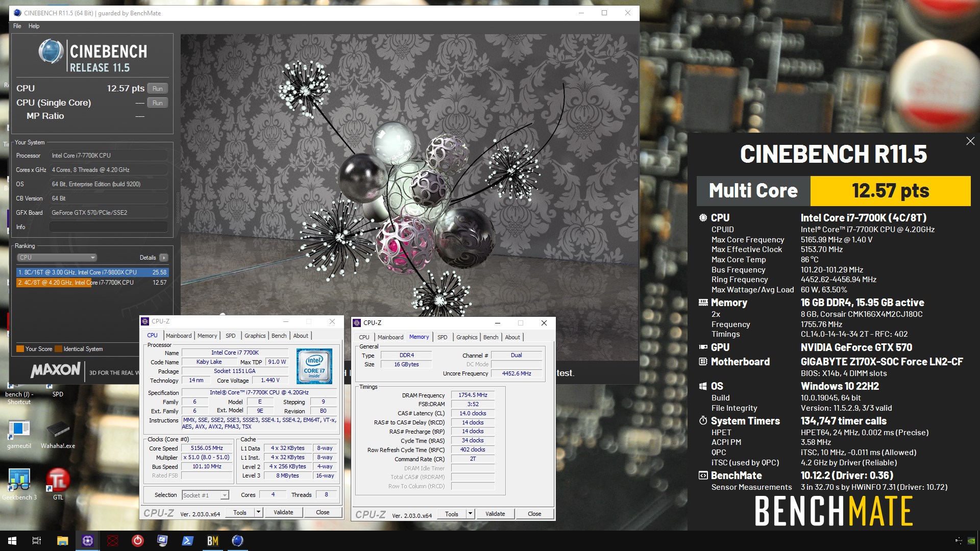The width and height of the screenshot is (980, 551).
Task: Click the NVIDIA system tray icon
Action: [972, 541]
